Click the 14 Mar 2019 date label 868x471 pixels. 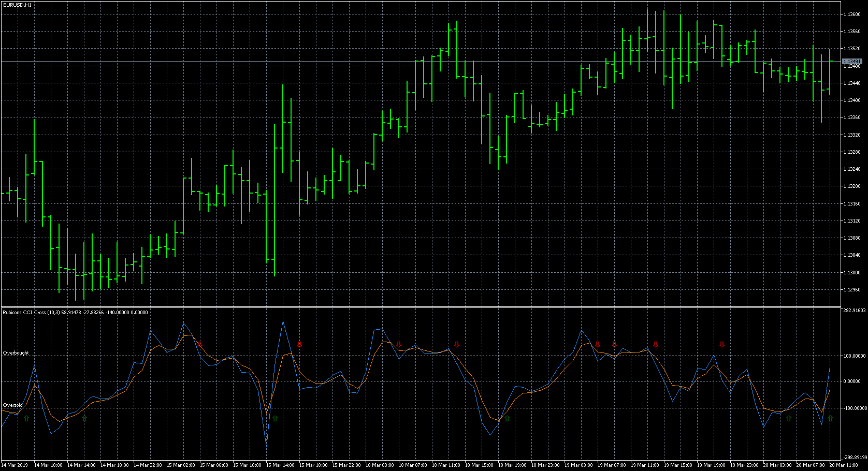tap(15, 465)
